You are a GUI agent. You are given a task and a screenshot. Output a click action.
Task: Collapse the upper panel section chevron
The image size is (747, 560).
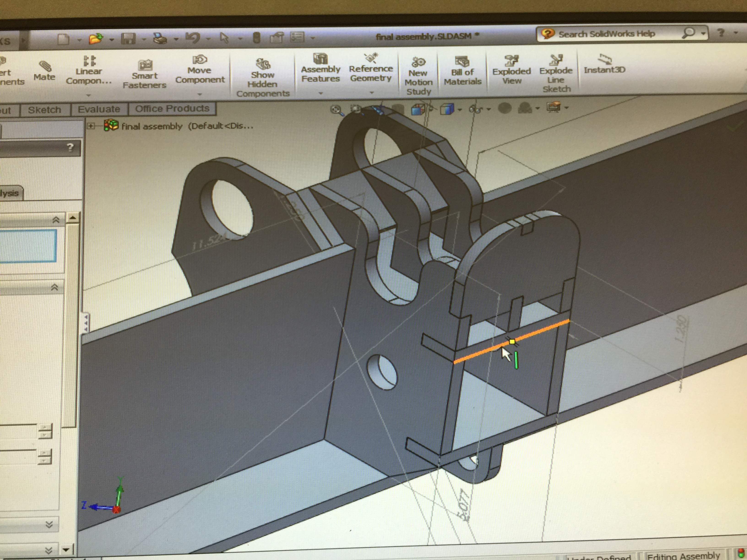[56, 220]
